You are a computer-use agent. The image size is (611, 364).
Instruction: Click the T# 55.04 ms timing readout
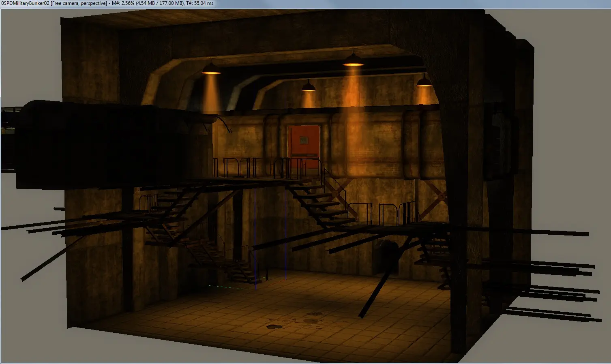200,3
